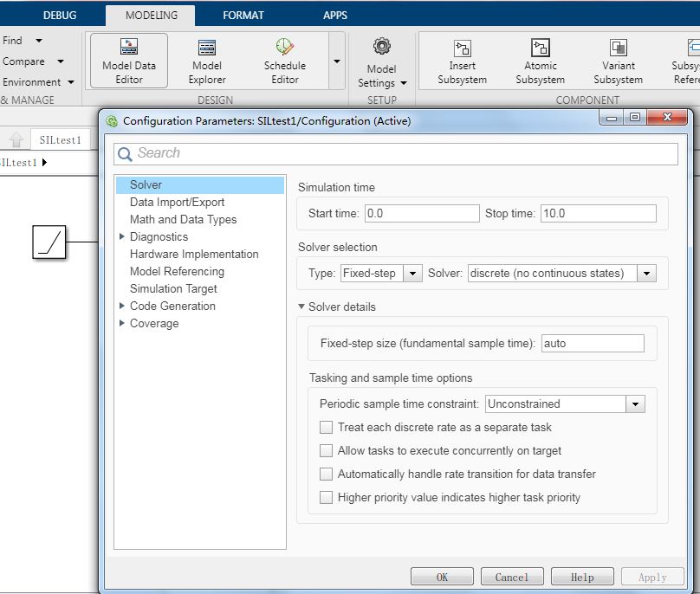700x594 pixels.
Task: Enable Treat each discrete rate as separate task
Action: [x=327, y=427]
